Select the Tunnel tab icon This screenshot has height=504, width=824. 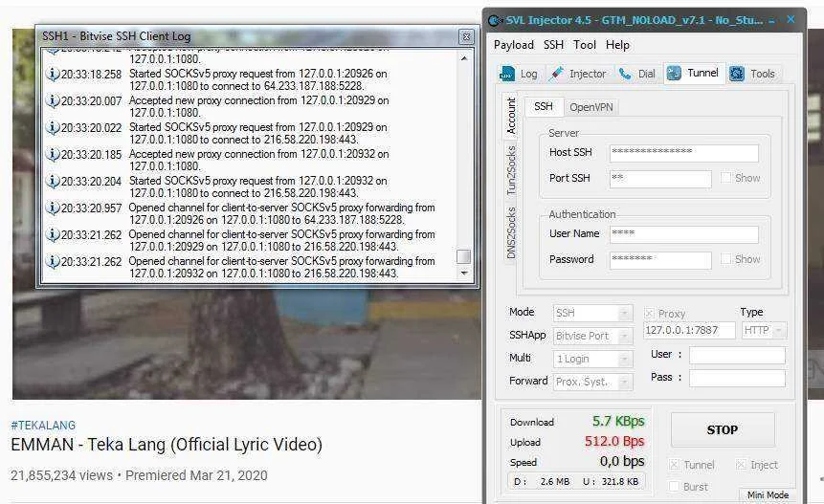point(674,74)
